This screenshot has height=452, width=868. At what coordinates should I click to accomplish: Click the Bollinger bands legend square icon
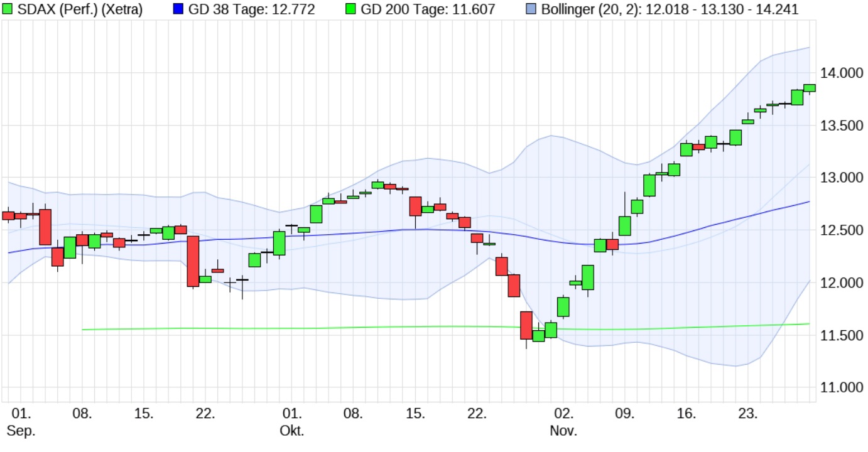coord(531,9)
